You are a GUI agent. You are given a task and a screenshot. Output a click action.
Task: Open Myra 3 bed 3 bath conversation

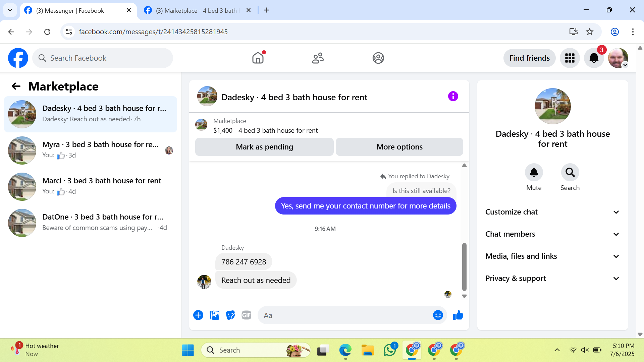pyautogui.click(x=91, y=150)
